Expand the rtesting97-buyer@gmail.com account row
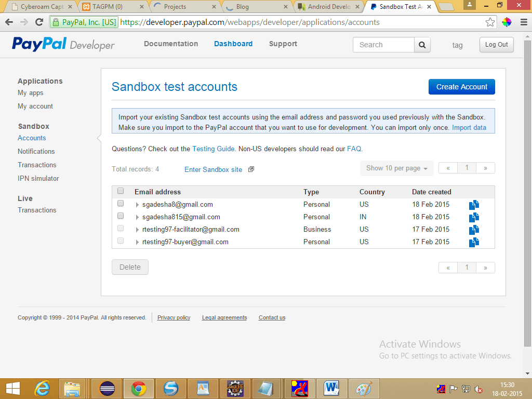 pyautogui.click(x=137, y=242)
